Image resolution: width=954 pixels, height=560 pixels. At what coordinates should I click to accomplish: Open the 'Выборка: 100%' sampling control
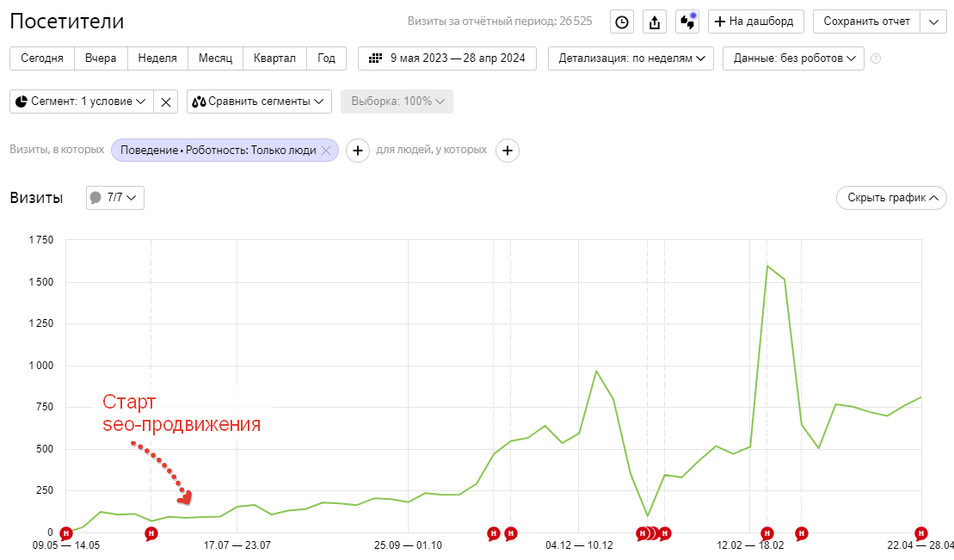point(397,101)
